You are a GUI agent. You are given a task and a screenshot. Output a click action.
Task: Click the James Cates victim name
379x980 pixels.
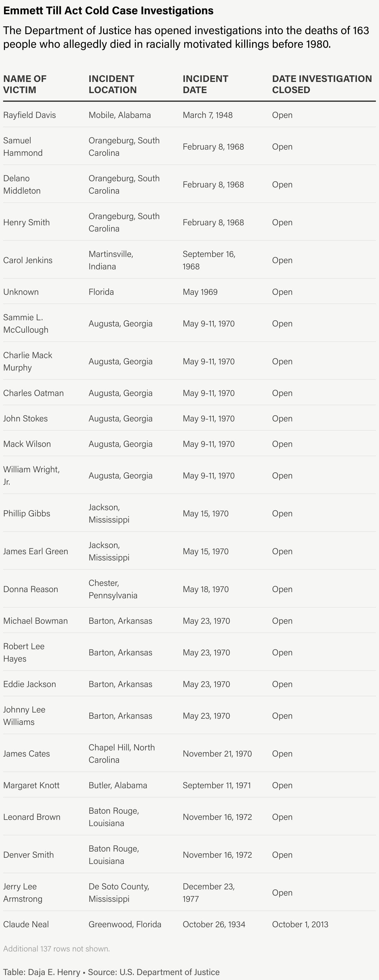click(26, 754)
